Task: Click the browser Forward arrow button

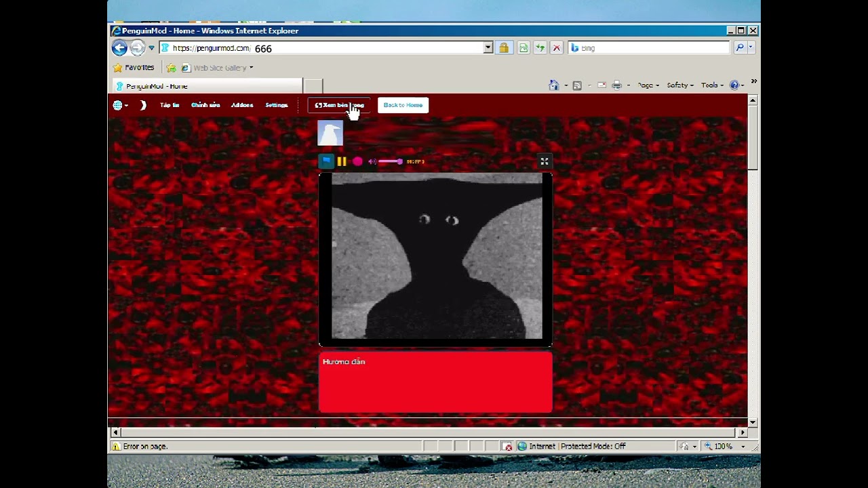Action: pyautogui.click(x=138, y=47)
